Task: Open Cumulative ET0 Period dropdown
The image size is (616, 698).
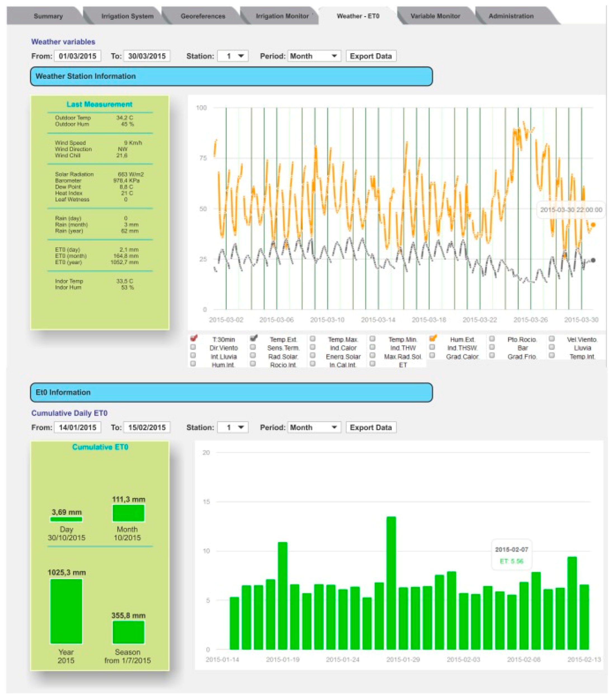Action: click(314, 427)
